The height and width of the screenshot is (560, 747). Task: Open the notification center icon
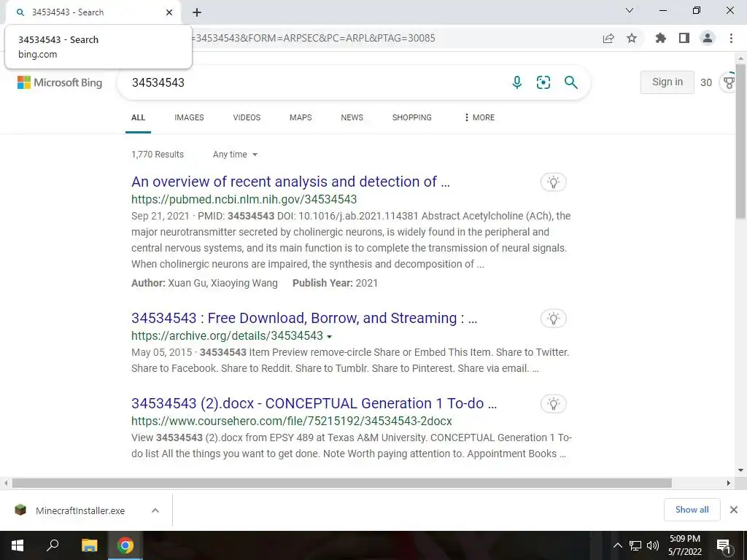[724, 546]
